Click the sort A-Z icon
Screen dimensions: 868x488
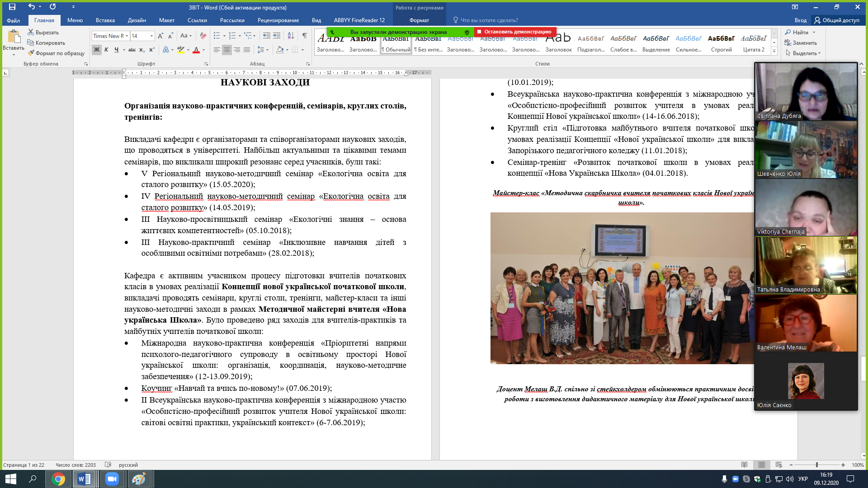click(291, 36)
